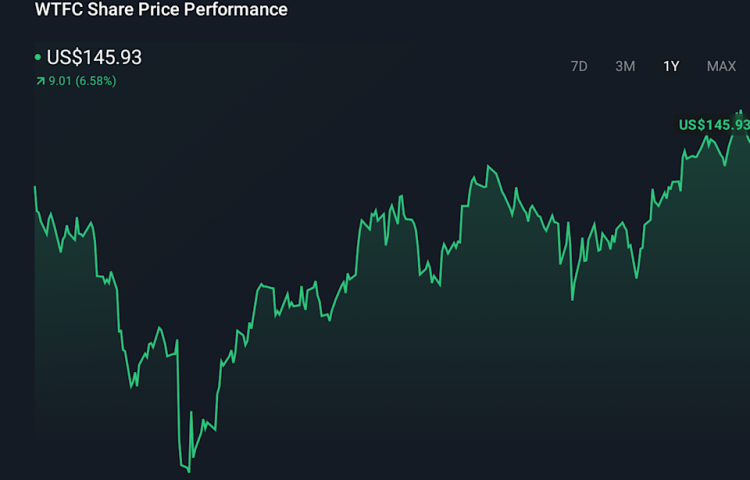Click the green US$145.93 chart end label
The image size is (750, 480).
(x=713, y=125)
